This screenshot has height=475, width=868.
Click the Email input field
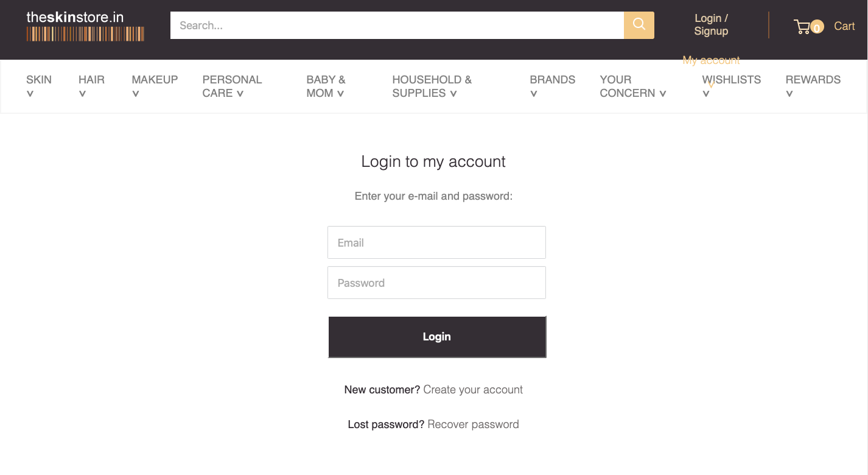click(436, 242)
